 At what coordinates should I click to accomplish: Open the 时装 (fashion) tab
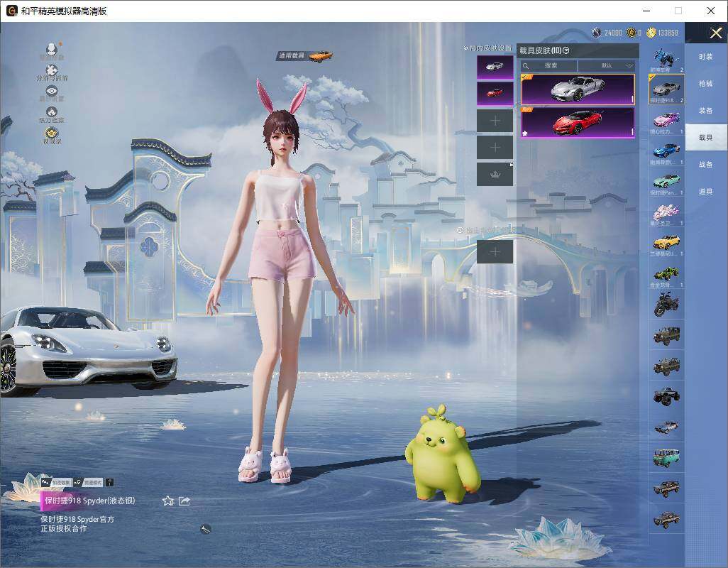(706, 57)
